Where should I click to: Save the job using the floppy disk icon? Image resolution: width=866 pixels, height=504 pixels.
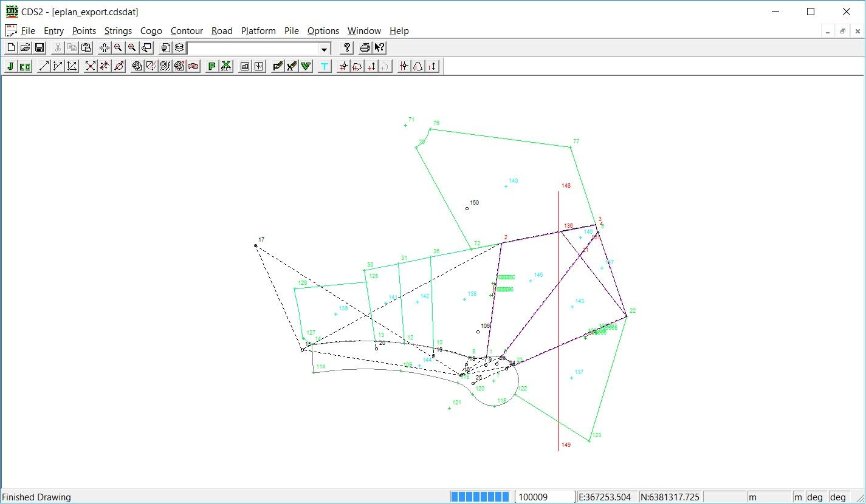tap(39, 48)
